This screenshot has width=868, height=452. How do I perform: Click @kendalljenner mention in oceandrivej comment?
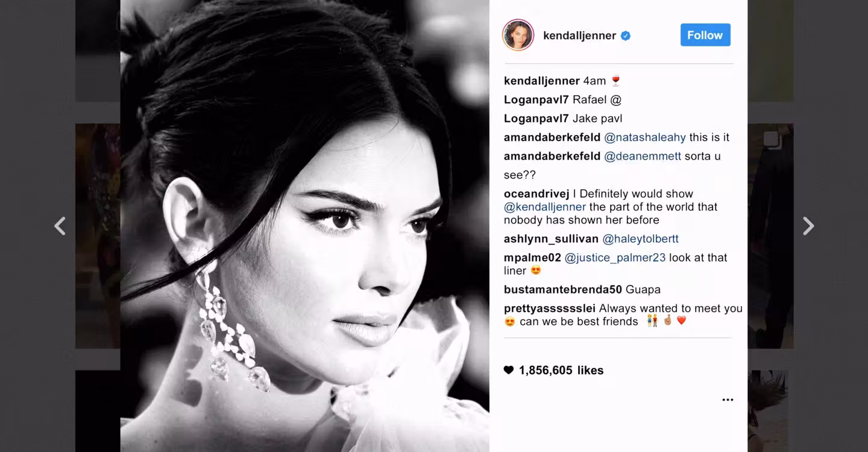coord(545,207)
